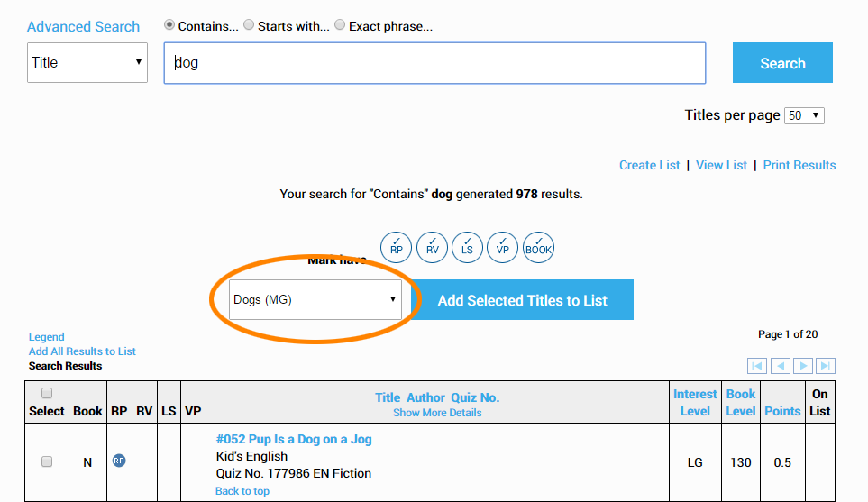Sort by Points column header

pos(782,411)
